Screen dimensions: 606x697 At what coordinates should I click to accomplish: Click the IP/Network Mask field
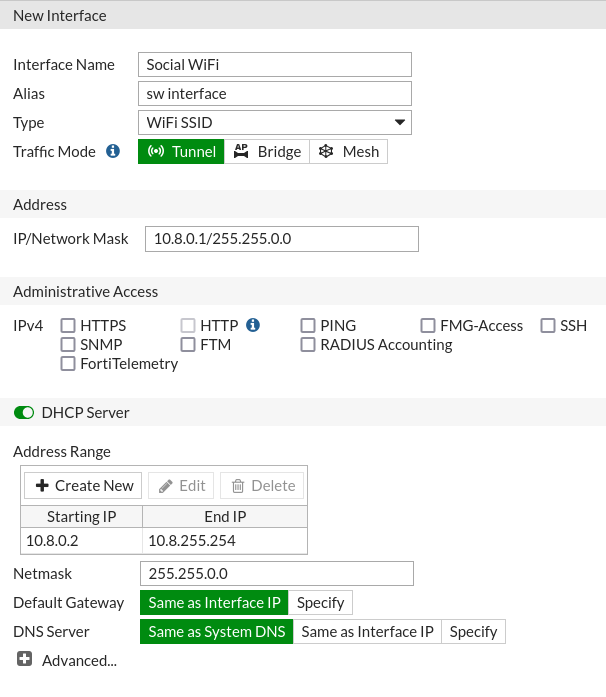(281, 239)
